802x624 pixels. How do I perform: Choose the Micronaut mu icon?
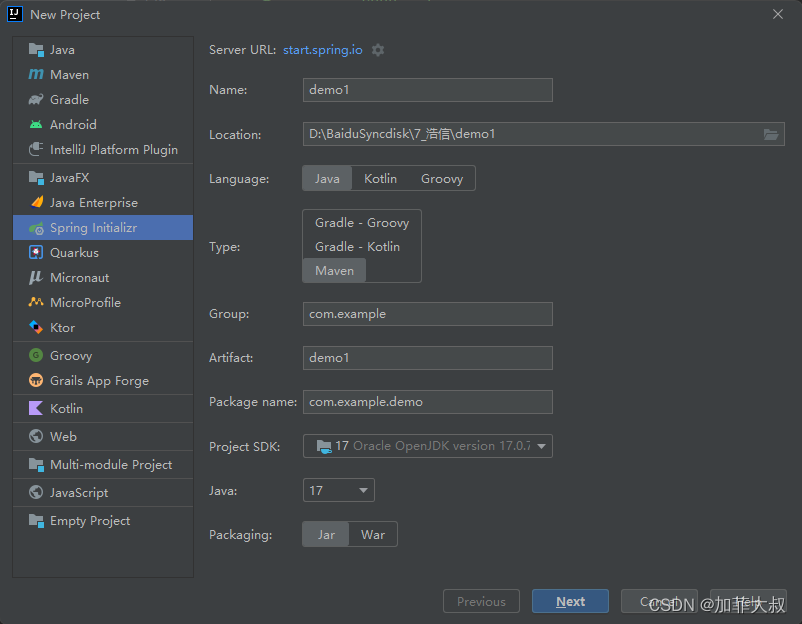click(36, 278)
